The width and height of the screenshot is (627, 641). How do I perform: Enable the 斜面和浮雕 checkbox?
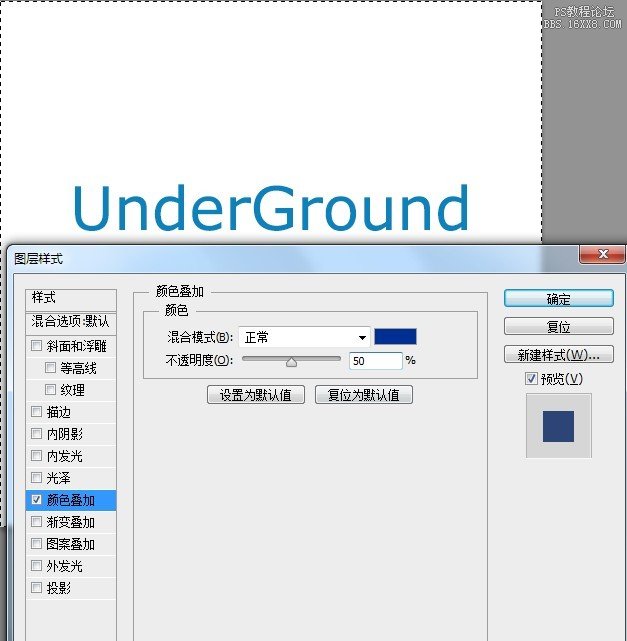coord(36,346)
